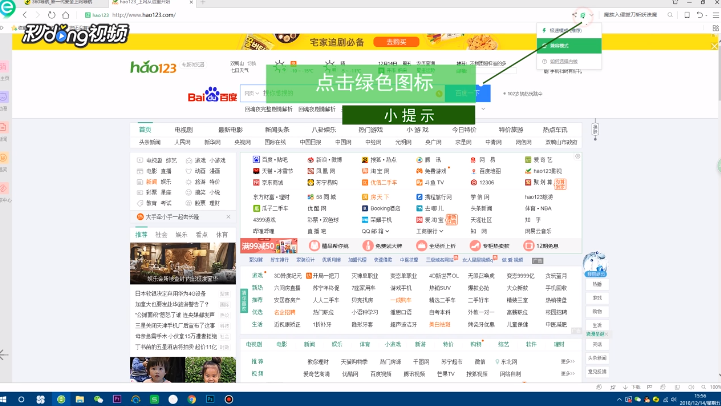Click the browser toolbar search input field
The width and height of the screenshot is (721, 406).
point(630,15)
